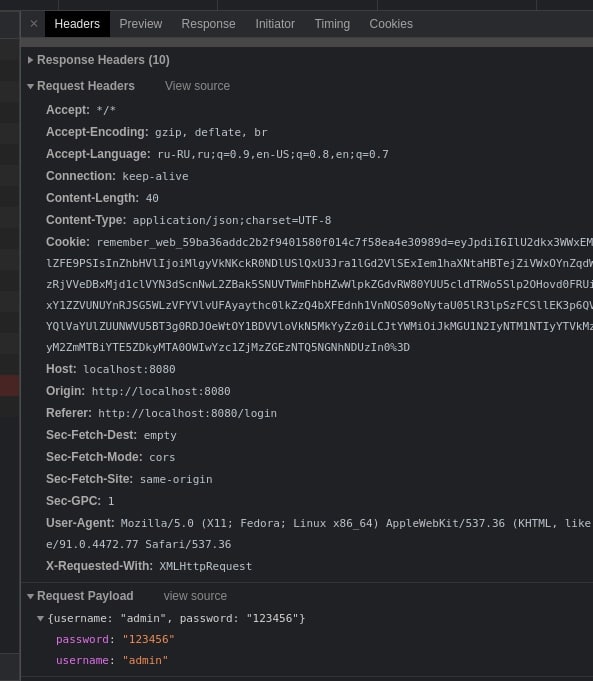The width and height of the screenshot is (593, 681).
Task: Switch to the Headers tab
Action: tap(77, 24)
